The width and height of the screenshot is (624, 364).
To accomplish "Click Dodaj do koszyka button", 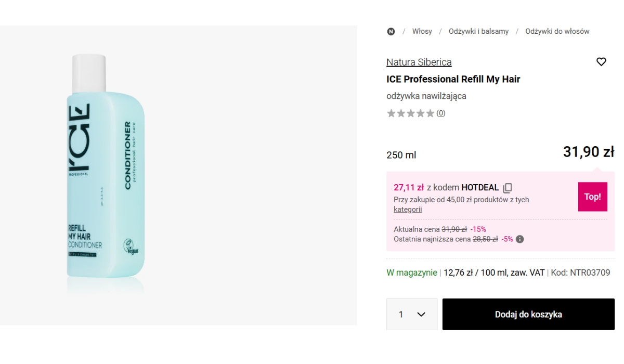I will click(x=528, y=314).
